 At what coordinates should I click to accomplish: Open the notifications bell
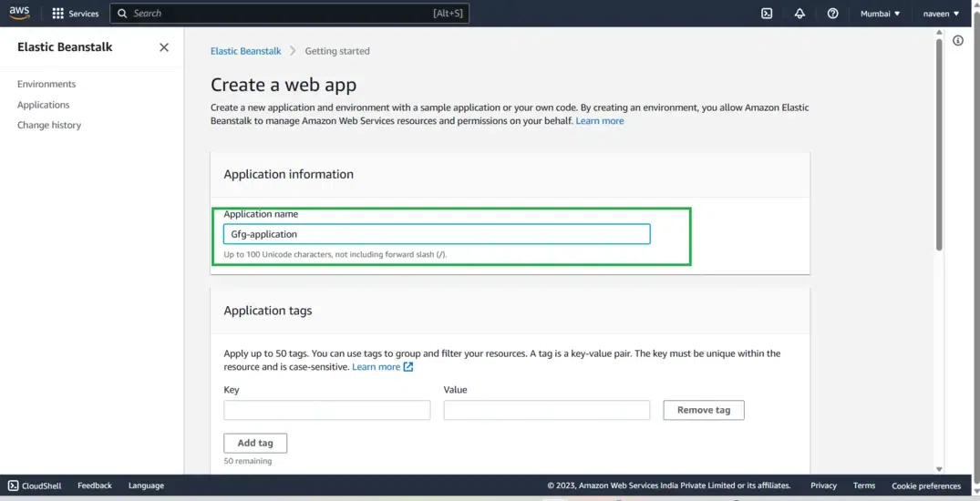point(799,13)
